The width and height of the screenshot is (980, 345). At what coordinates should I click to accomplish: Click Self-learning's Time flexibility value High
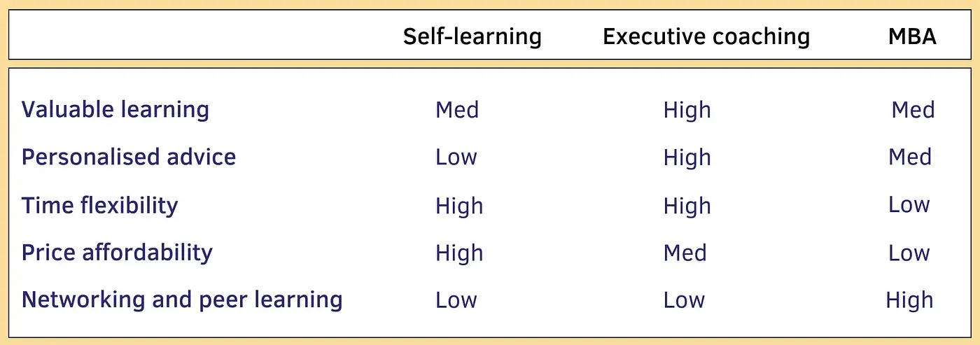coord(459,206)
